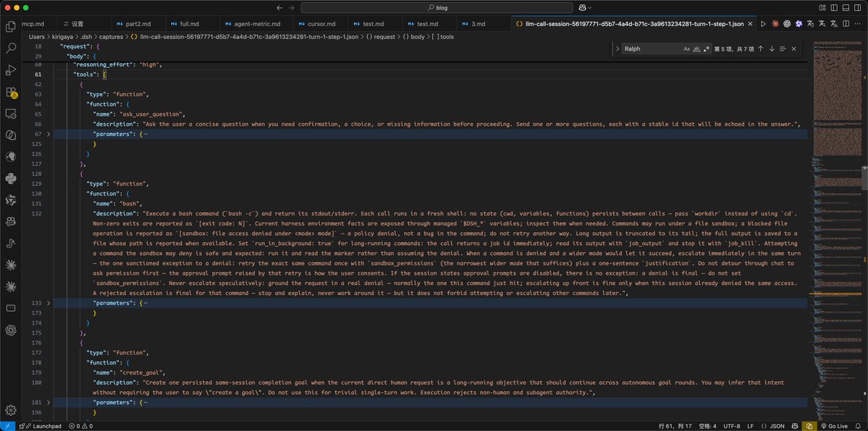Go to next match in find widget

pyautogui.click(x=772, y=48)
